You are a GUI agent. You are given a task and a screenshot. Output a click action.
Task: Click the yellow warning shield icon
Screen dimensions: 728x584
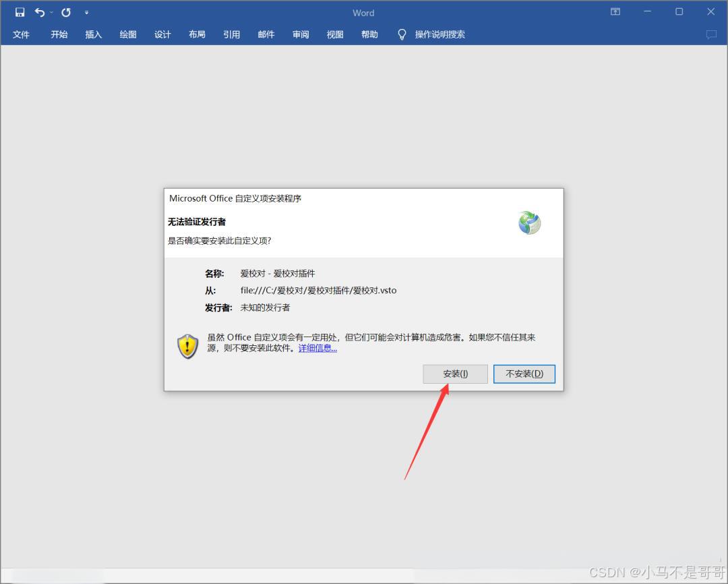187,346
